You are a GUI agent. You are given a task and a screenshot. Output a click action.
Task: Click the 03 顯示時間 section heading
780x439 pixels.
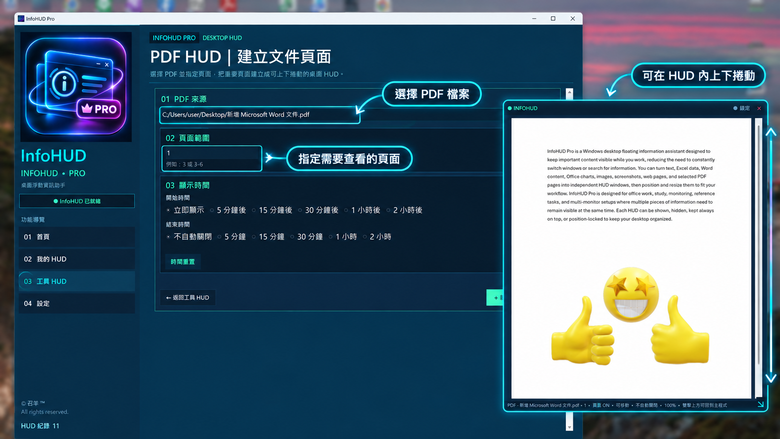[187, 185]
